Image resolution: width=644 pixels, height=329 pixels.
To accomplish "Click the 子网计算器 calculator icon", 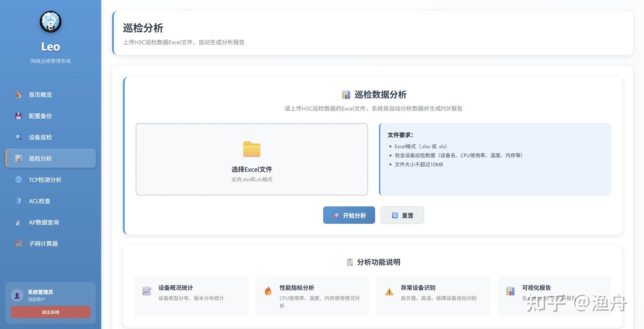I will pos(18,243).
